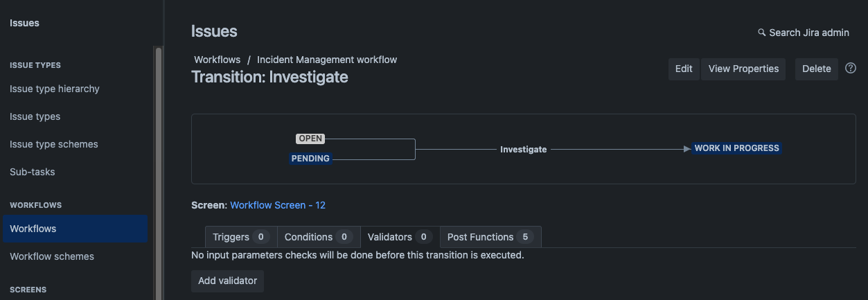
Task: Click the WORK IN PROGRESS status lozenge
Action: click(x=736, y=148)
